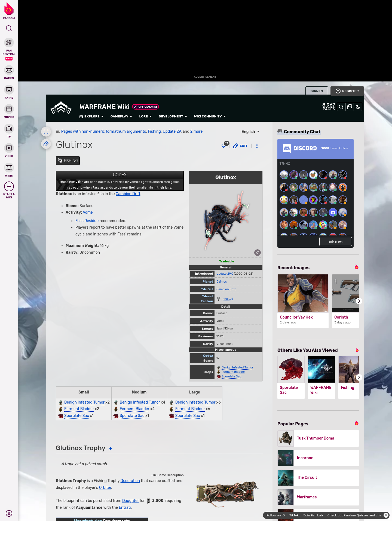Open Update 29.0 link in infobox
The height and width of the screenshot is (545, 392).
[225, 274]
